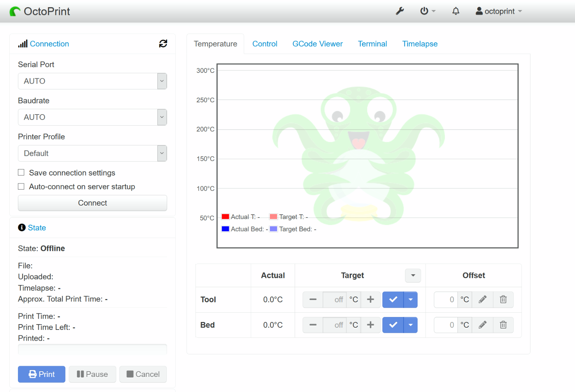
Task: Open the Printer Profile dropdown
Action: [92, 153]
